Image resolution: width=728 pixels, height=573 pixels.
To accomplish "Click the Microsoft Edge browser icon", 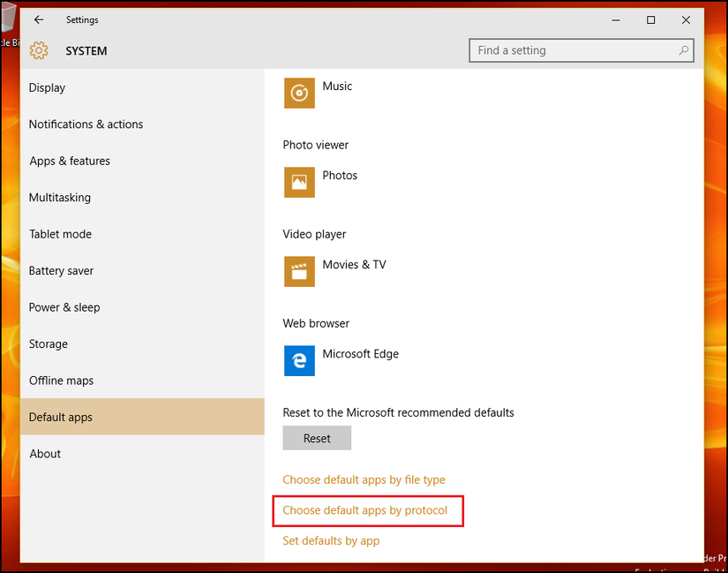I will pyautogui.click(x=299, y=360).
